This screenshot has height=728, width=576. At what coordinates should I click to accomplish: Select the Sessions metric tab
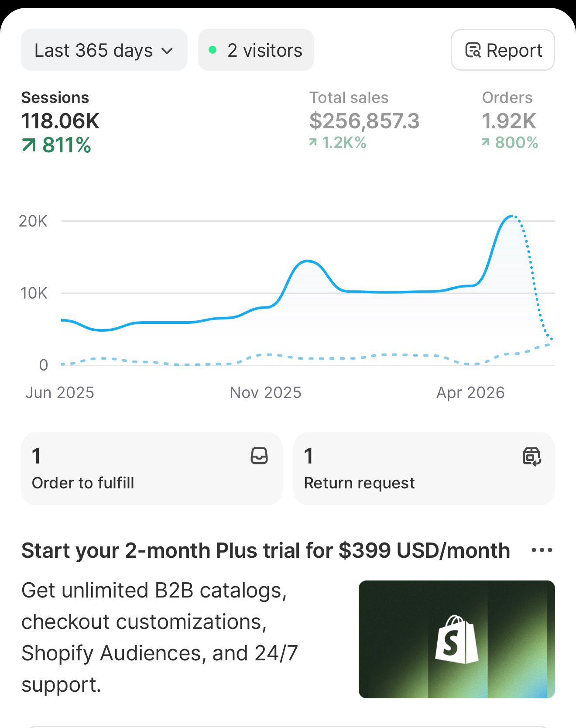(61, 122)
